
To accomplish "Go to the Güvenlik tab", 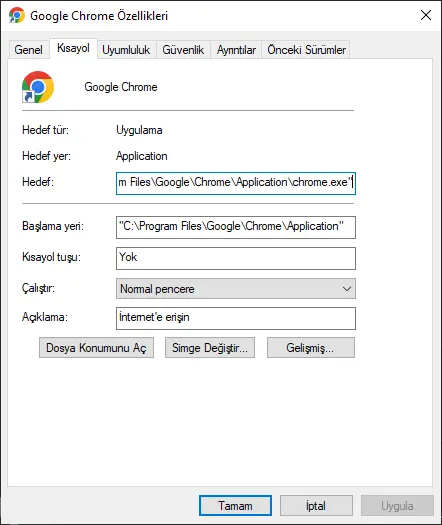I will [183, 50].
